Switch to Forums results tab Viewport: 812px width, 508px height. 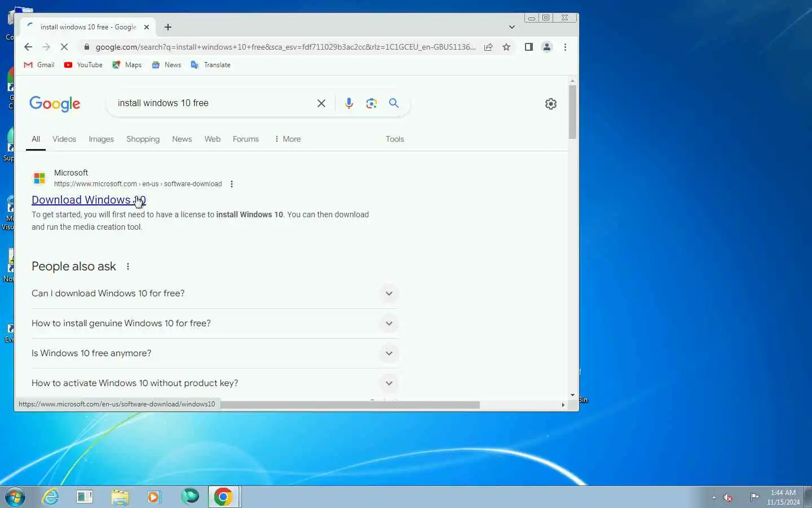pos(246,139)
